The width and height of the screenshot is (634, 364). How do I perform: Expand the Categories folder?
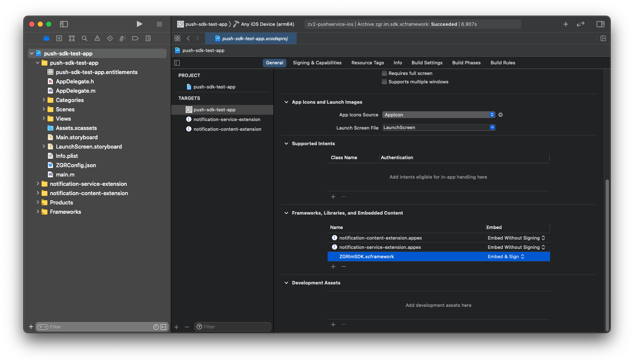point(44,100)
